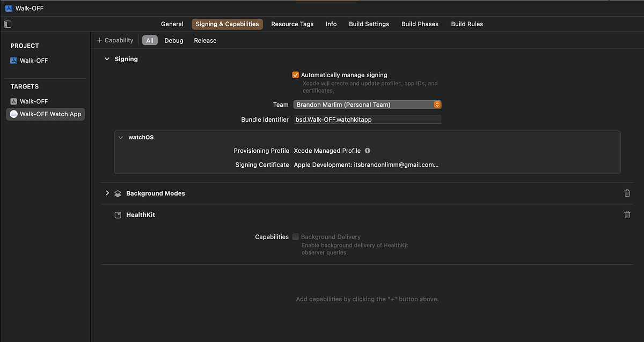Toggle the navigator sidebar icon
This screenshot has width=644, height=342.
coord(8,24)
